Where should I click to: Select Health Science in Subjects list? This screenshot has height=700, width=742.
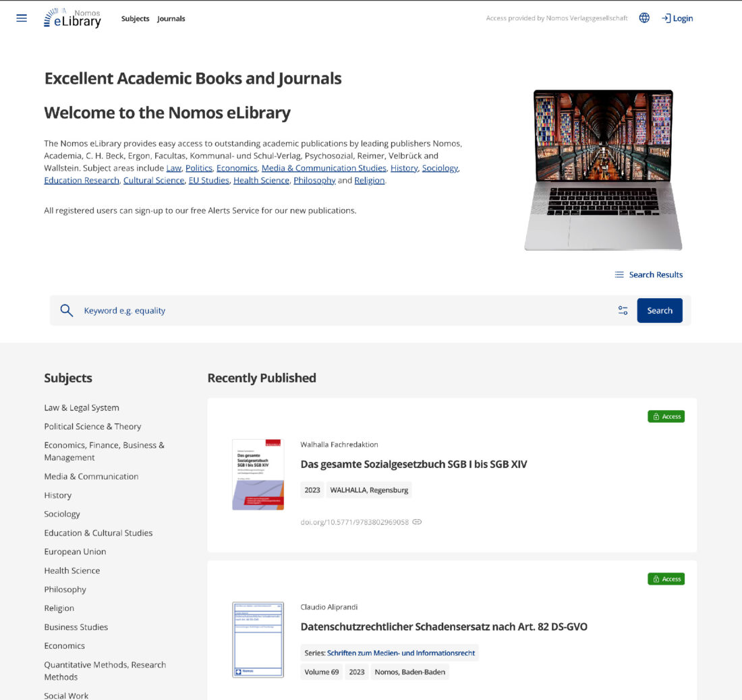(x=72, y=571)
